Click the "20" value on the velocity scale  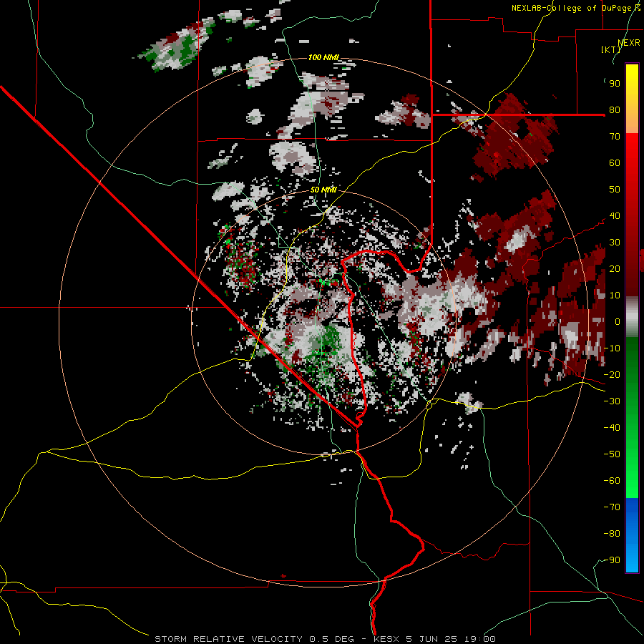point(615,268)
